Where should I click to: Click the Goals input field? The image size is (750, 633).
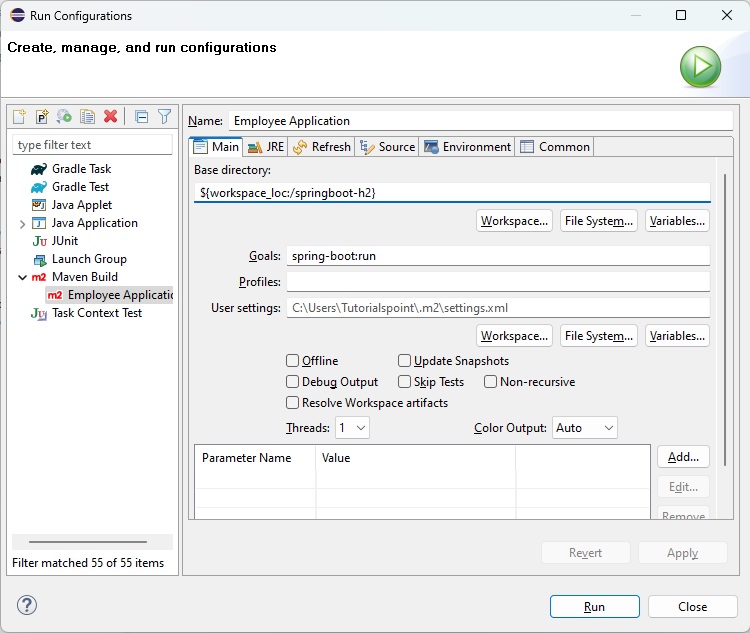497,256
